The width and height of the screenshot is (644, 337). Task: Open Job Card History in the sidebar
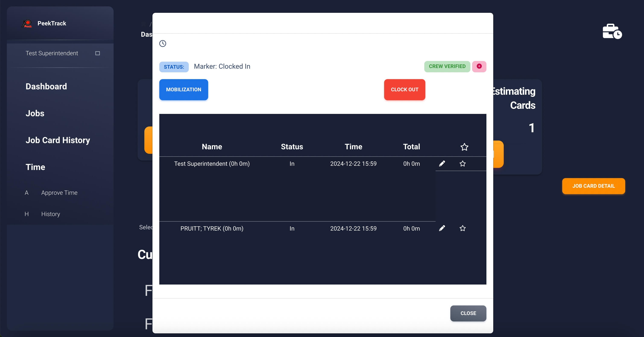point(58,140)
